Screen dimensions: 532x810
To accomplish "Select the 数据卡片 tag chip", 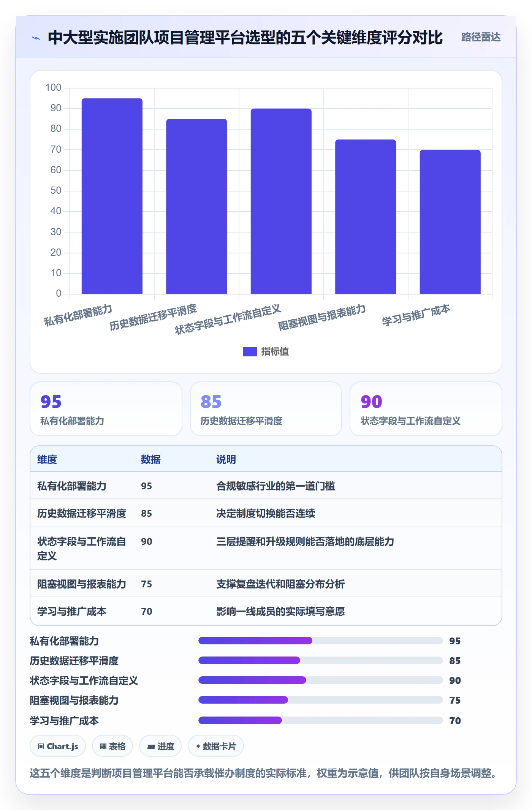I will click(216, 746).
